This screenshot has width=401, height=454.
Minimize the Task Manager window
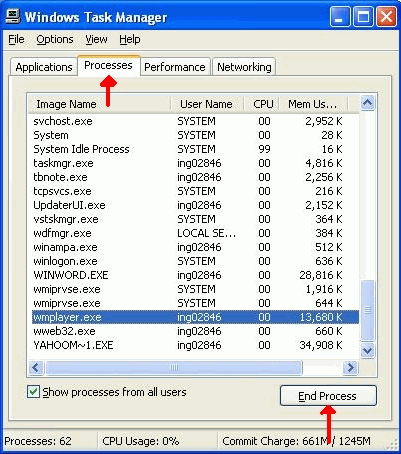point(340,17)
